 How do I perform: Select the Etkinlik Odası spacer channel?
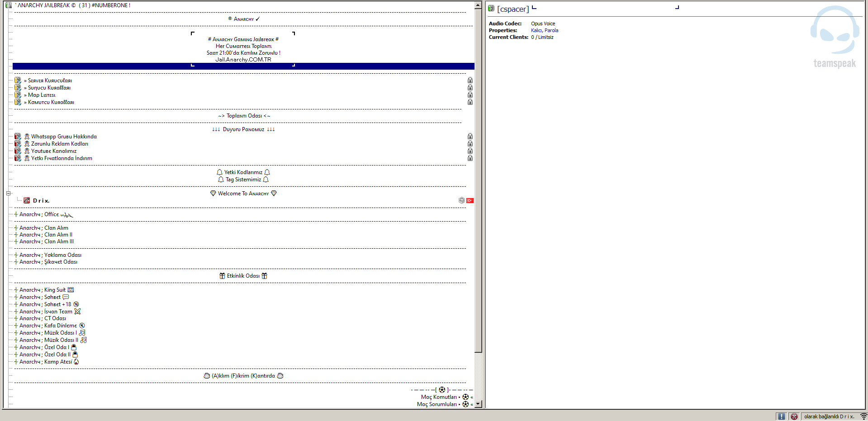click(244, 276)
